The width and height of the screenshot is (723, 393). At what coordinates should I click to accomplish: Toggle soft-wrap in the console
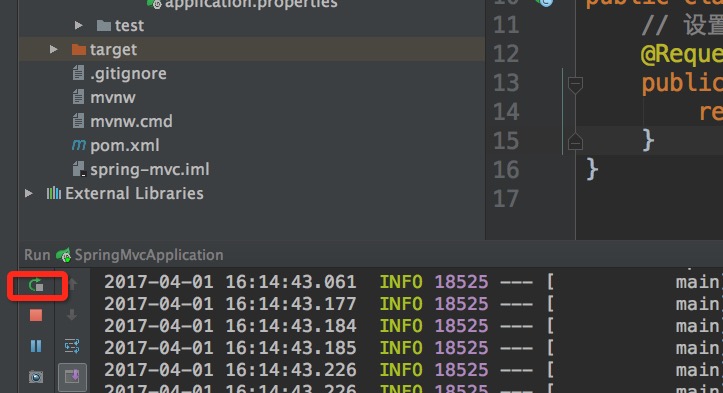coord(72,346)
